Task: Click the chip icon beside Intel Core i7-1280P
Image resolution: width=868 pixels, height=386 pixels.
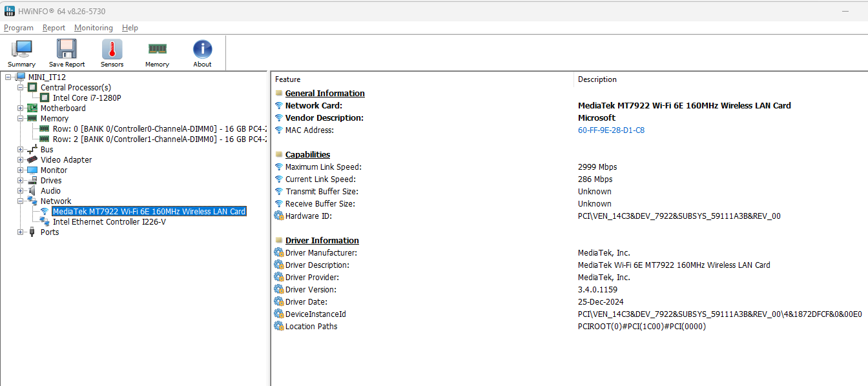Action: click(45, 98)
